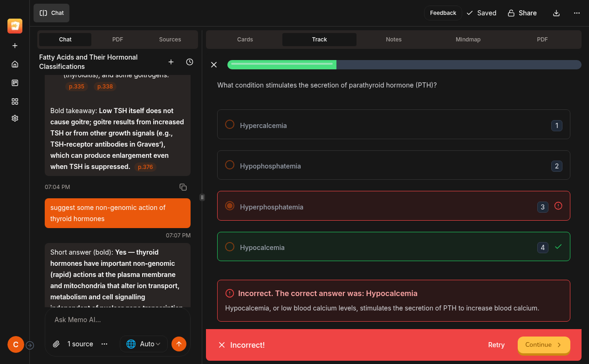Click the green quiz progress bar
The image size is (589, 364).
click(282, 65)
